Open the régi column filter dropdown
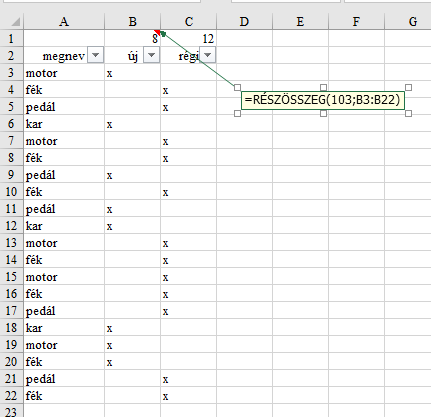This screenshot has height=417, width=431. tap(208, 55)
